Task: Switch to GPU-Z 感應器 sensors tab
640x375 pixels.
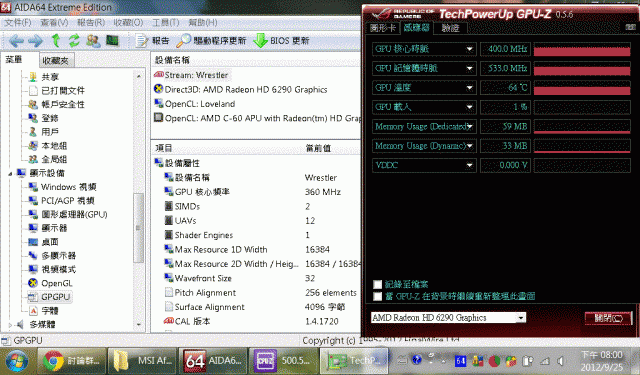Action: pos(416,27)
